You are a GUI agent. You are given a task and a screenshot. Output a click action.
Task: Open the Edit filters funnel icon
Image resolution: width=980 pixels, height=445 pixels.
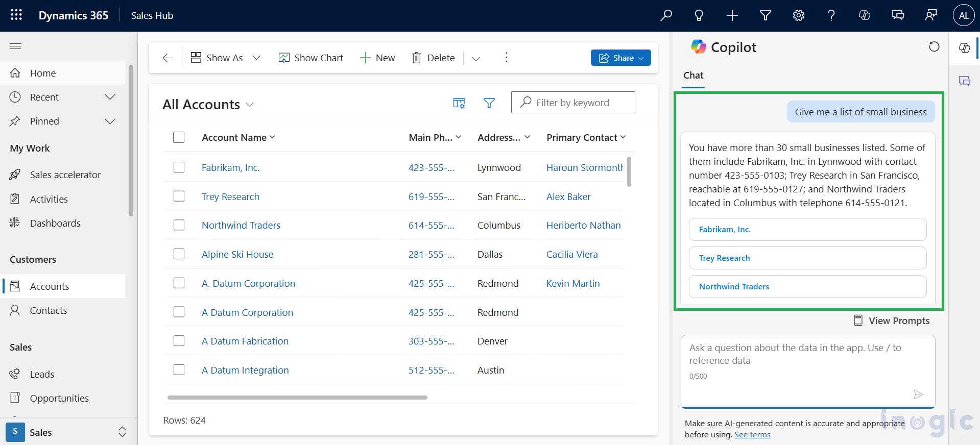(x=489, y=103)
